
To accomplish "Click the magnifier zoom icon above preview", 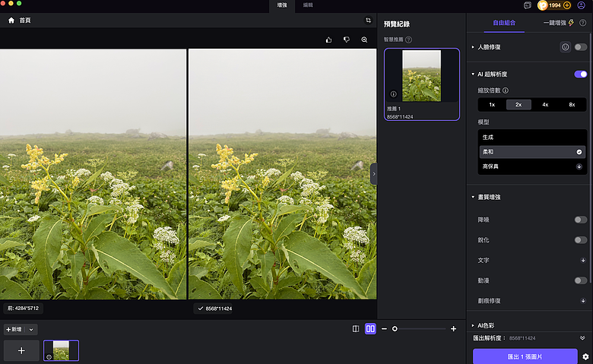I will coord(364,40).
